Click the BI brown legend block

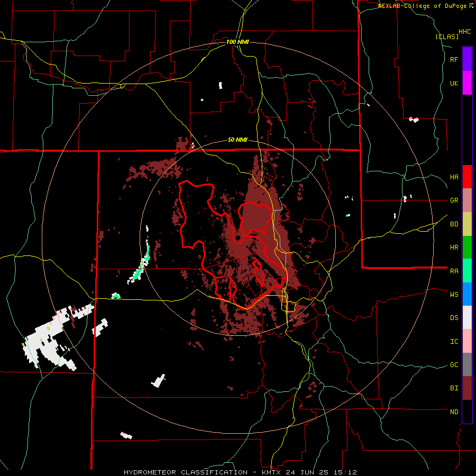[467, 388]
